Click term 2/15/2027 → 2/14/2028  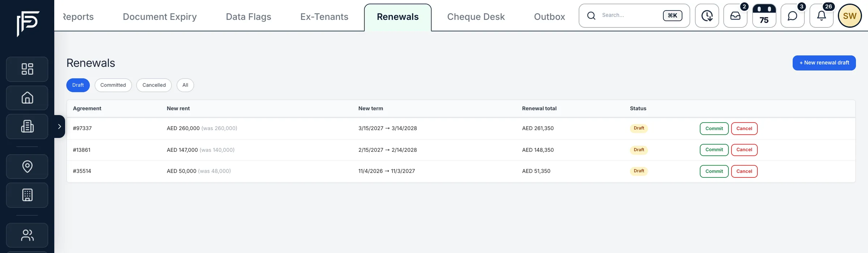388,150
